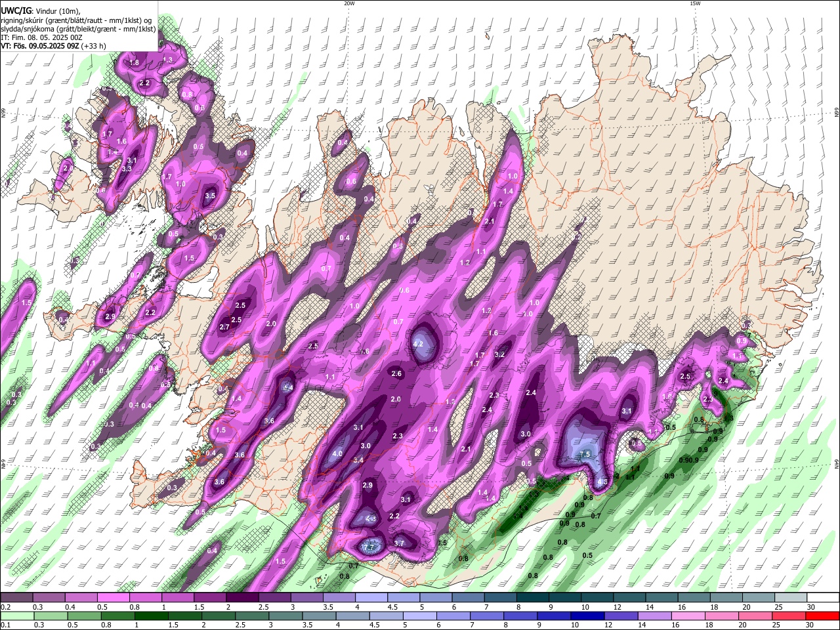This screenshot has height=630, width=840.
Task: Click the 3.3 precipitation value on the map
Action: click(x=127, y=169)
